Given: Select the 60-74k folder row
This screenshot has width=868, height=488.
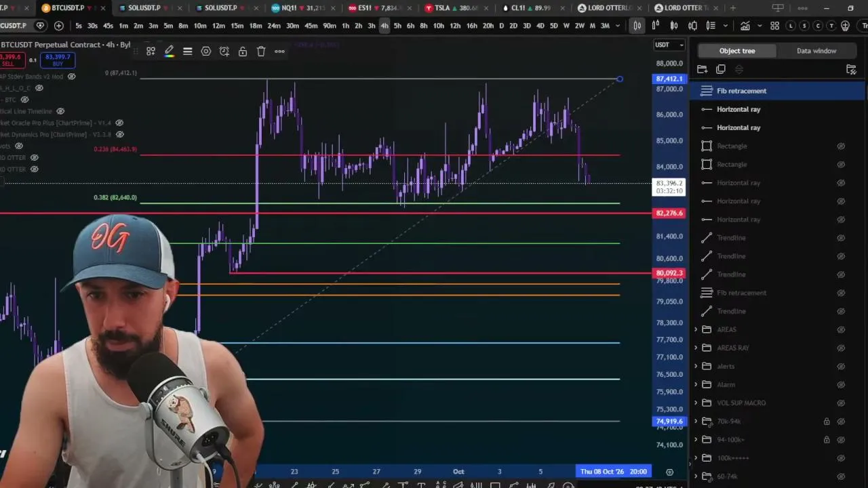Looking at the screenshot, I should click(777, 476).
